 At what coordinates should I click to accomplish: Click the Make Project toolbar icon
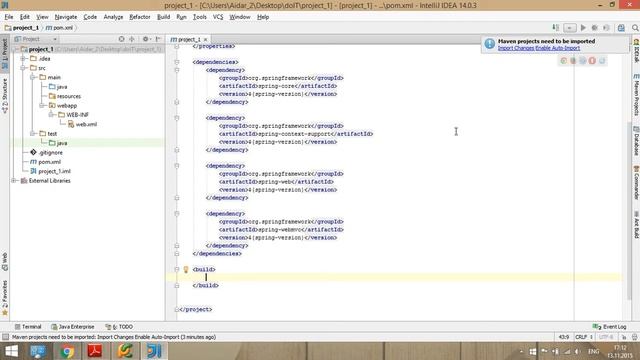click(x=556, y=28)
